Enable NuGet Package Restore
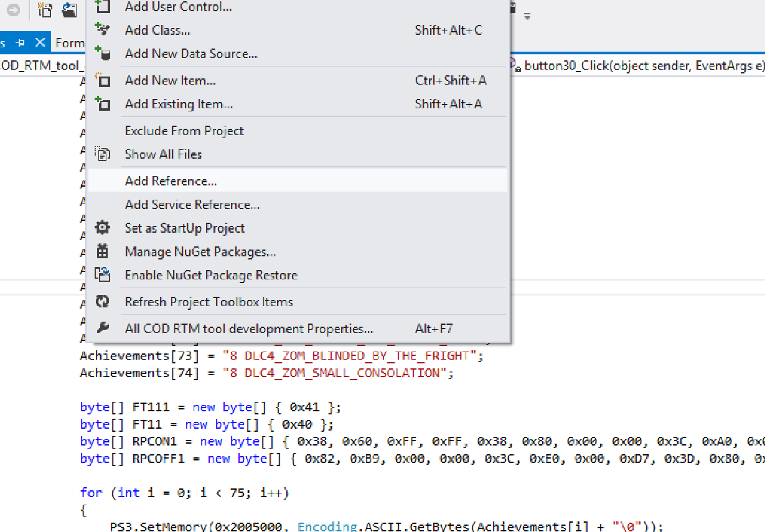The height and width of the screenshot is (532, 765). tap(298, 275)
